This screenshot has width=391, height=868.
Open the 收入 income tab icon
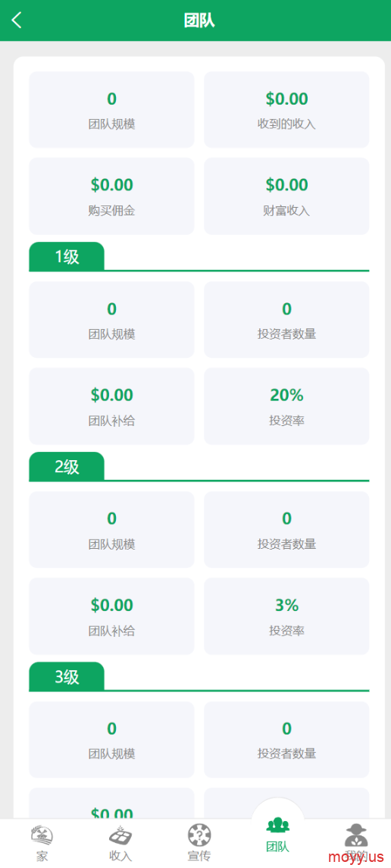[120, 834]
